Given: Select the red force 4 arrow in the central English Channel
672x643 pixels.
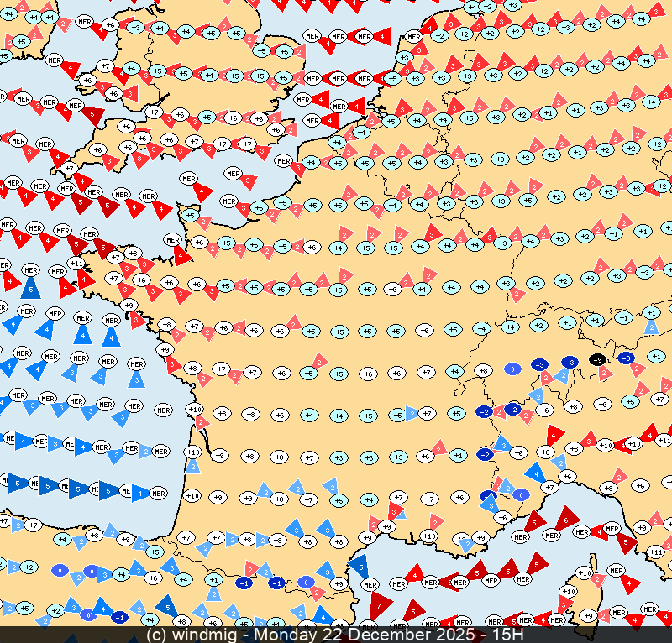Looking at the screenshot, I should click(x=202, y=192).
